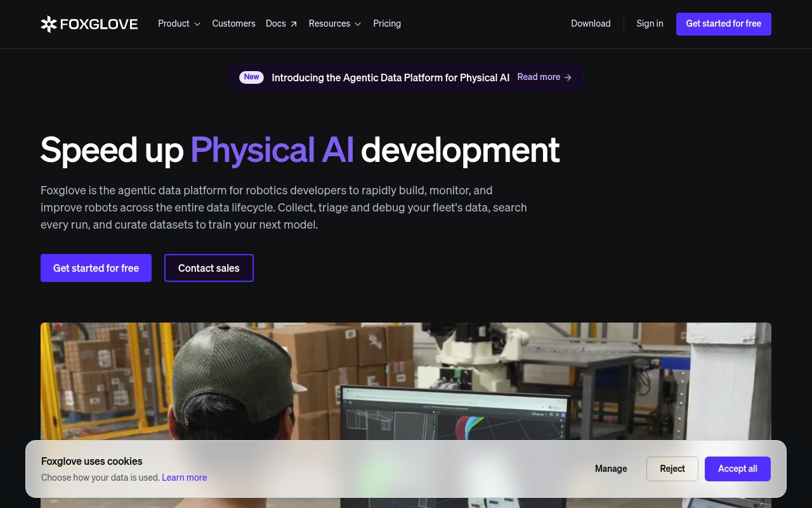Open the Customers page

[x=233, y=23]
